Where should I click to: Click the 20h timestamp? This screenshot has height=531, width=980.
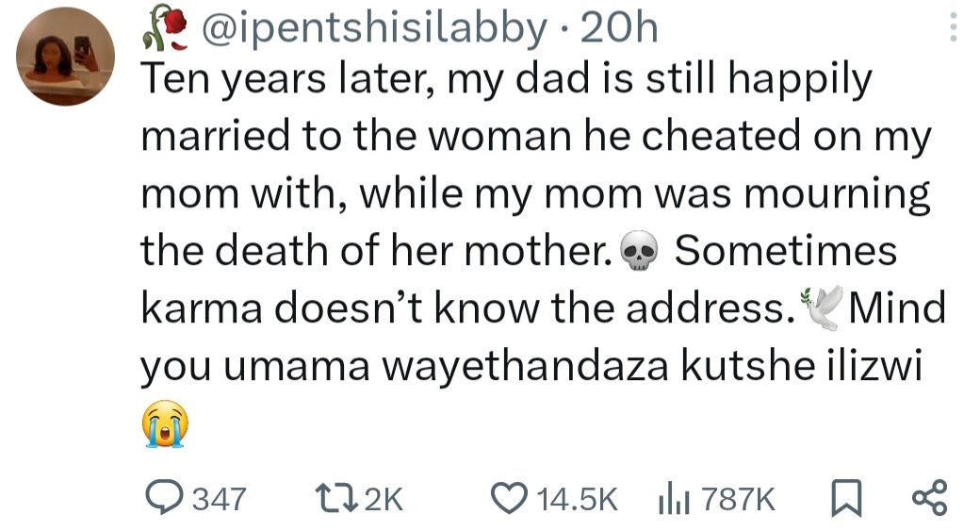[619, 30]
